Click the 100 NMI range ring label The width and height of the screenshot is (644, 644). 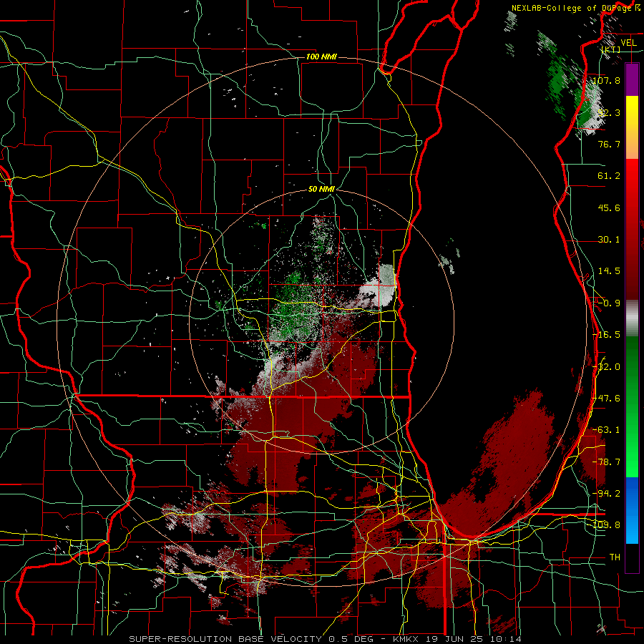[x=321, y=57]
